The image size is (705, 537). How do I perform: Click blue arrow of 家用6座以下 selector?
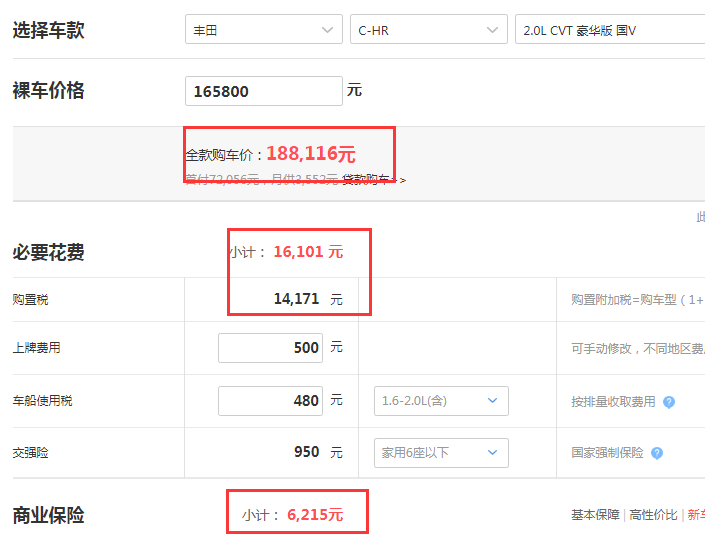[493, 452]
